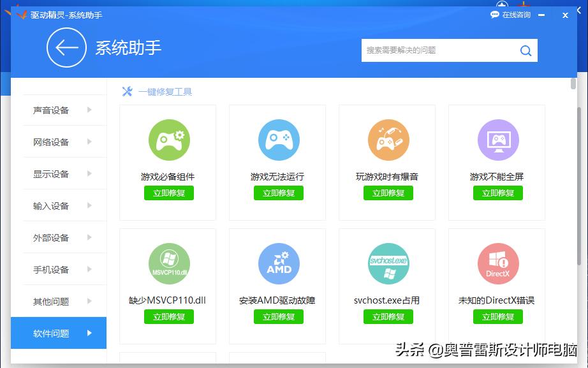Select the AMD driver failure repair icon
The height and width of the screenshot is (368, 588).
click(277, 263)
